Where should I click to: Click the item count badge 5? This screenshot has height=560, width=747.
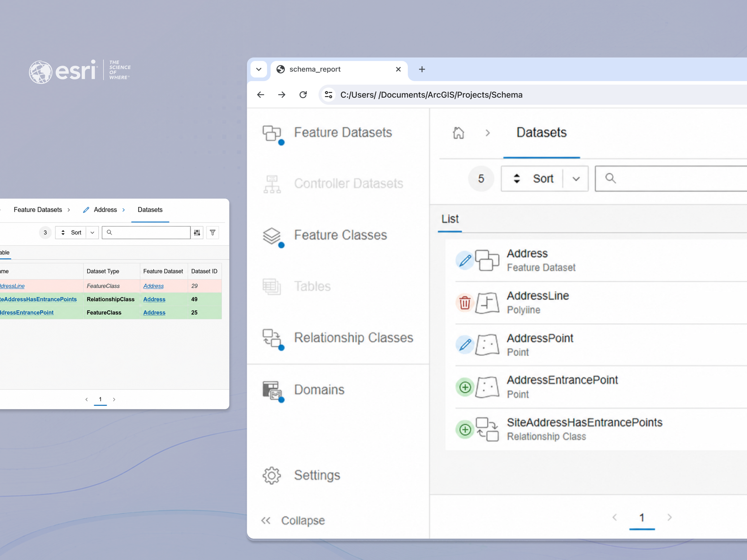click(x=481, y=179)
